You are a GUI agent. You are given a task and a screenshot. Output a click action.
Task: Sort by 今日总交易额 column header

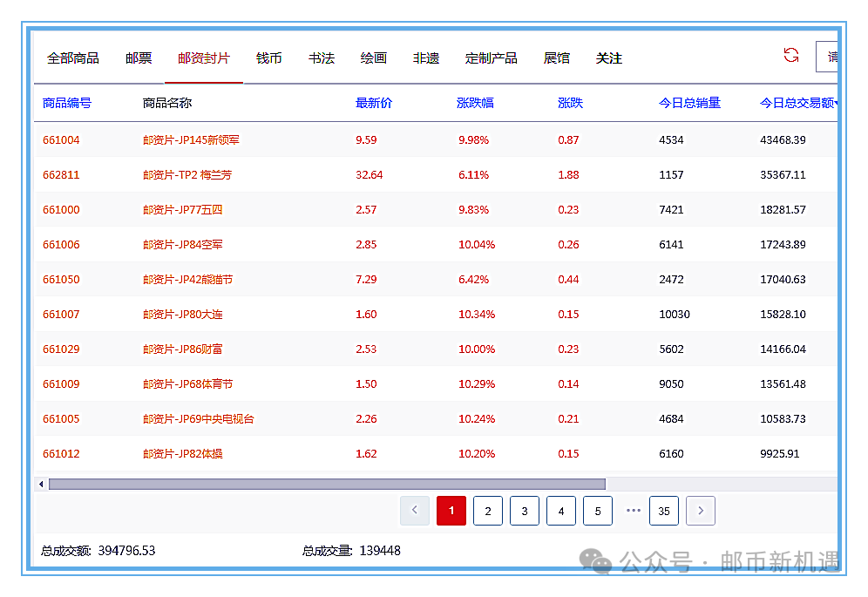(x=799, y=103)
